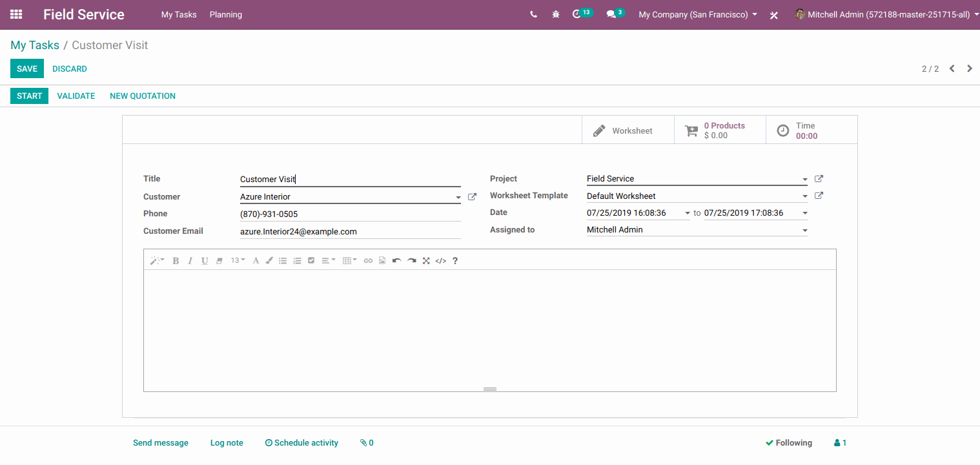Screen dimensions: 980x465
Task: Toggle bold formatting in the editor
Action: [176, 260]
